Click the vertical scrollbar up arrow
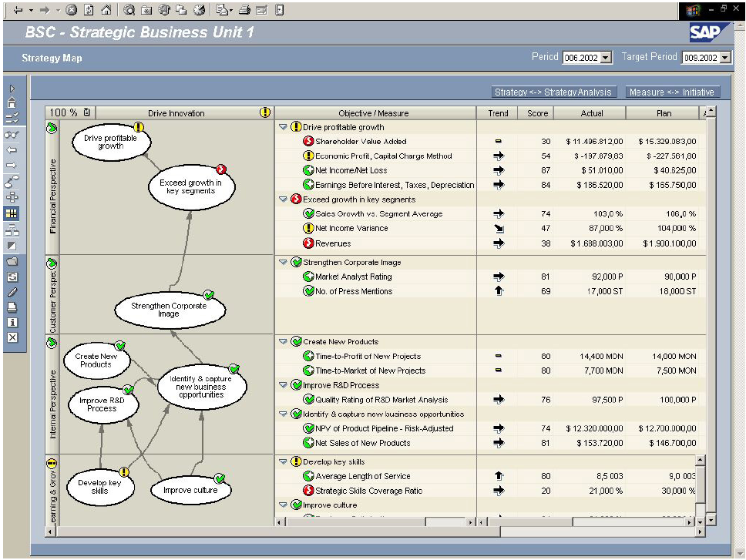Image resolution: width=746 pixels, height=560 pixels. pos(711,112)
